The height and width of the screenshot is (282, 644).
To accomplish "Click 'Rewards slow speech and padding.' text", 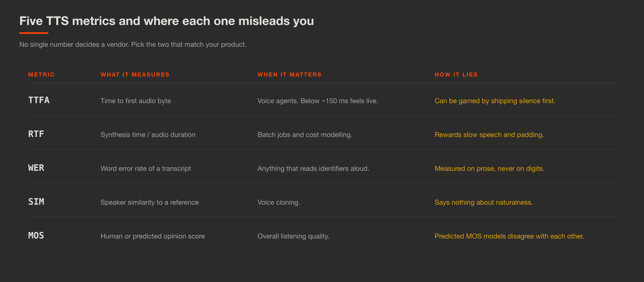I will (x=489, y=135).
